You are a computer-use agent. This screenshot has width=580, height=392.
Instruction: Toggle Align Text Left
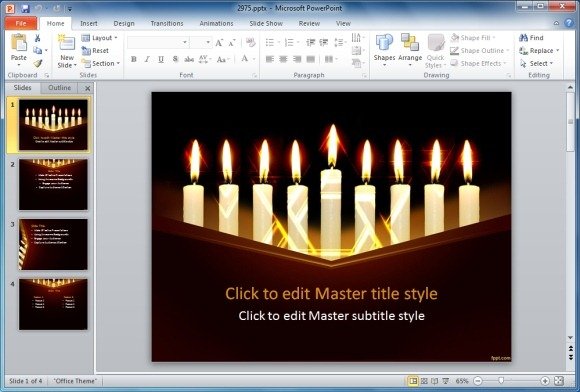pyautogui.click(x=270, y=59)
